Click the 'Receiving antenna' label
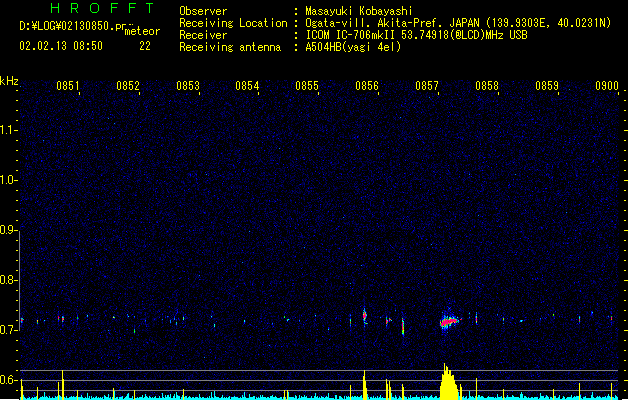Viewport: 629px width, 400px height. tap(230, 47)
